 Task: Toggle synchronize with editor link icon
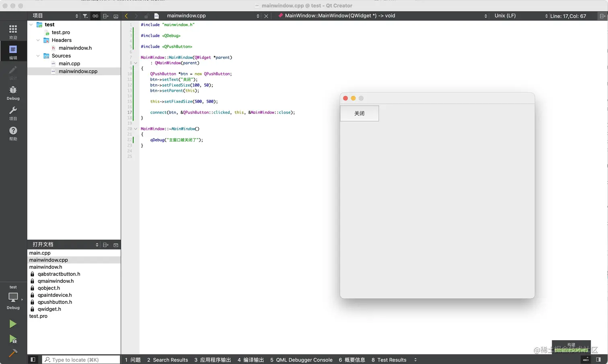coord(95,16)
